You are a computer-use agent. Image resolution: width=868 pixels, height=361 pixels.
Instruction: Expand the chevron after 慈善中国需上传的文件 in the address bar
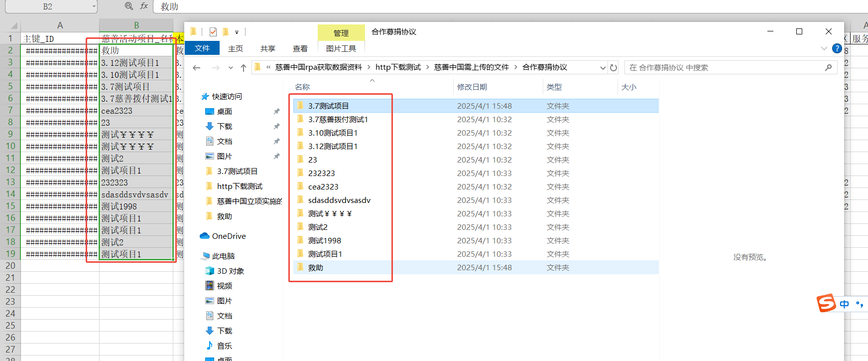tap(516, 67)
